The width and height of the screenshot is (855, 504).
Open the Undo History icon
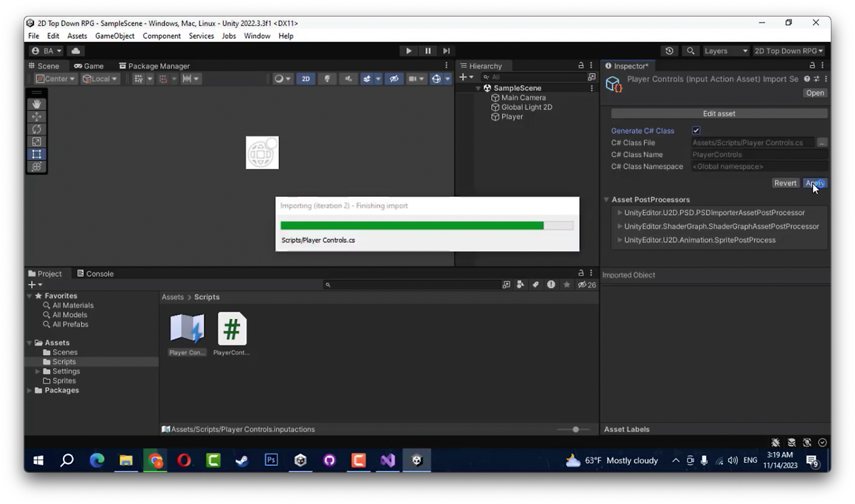pos(670,51)
